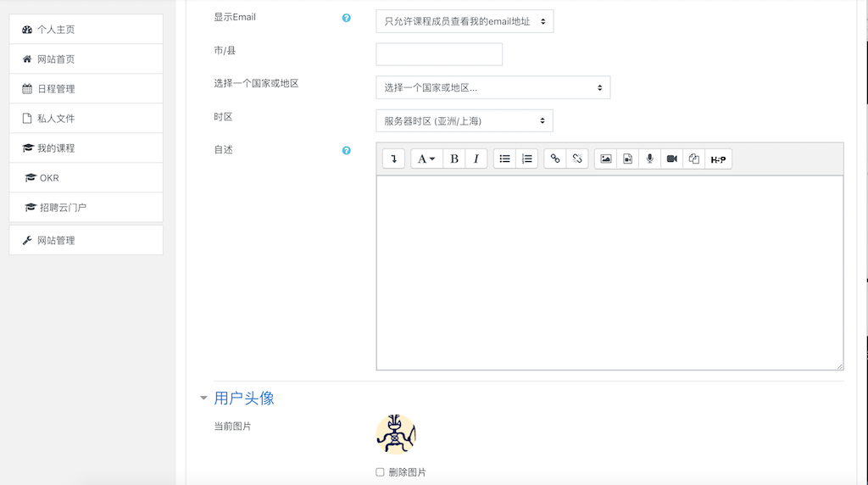
Task: Click inside the 自述 text editor area
Action: pyautogui.click(x=609, y=272)
